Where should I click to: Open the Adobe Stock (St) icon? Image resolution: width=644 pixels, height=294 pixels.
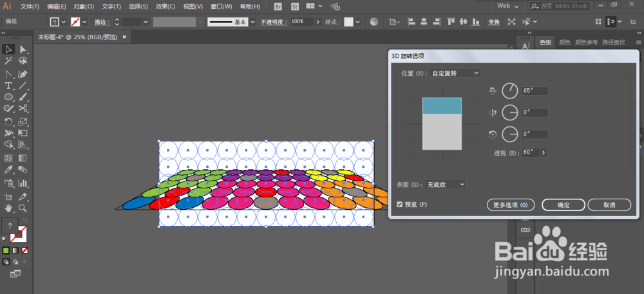295,6
